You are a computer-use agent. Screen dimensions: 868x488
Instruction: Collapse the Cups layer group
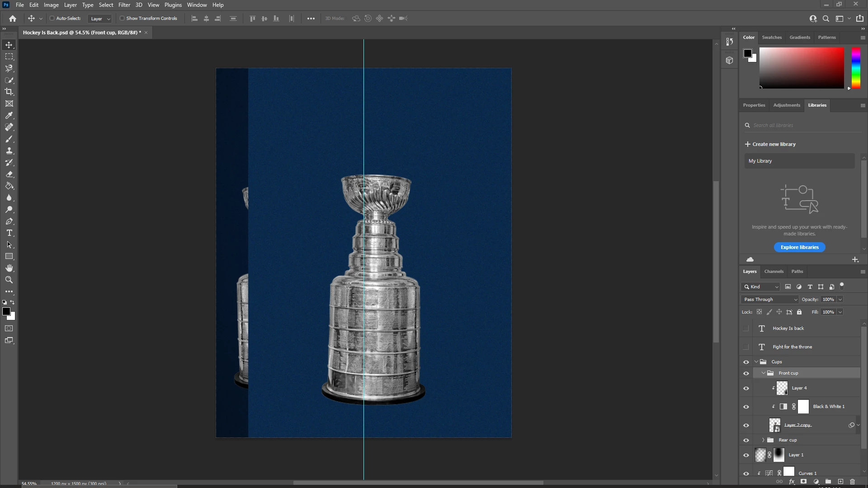[756, 362]
